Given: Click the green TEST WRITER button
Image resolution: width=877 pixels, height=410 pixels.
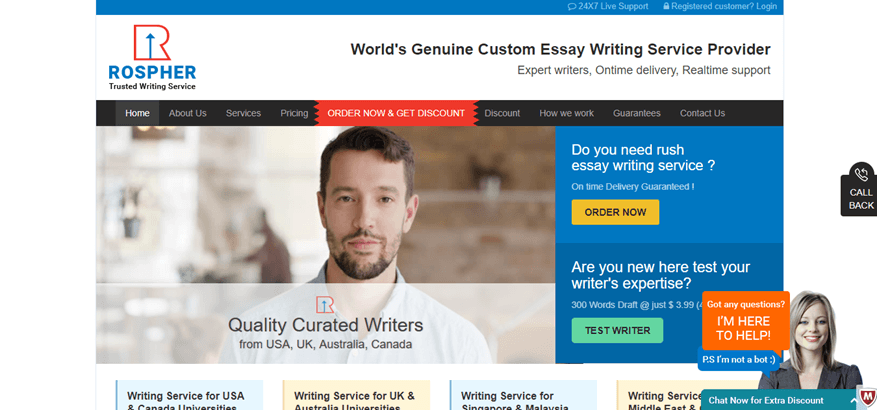Looking at the screenshot, I should [x=617, y=331].
